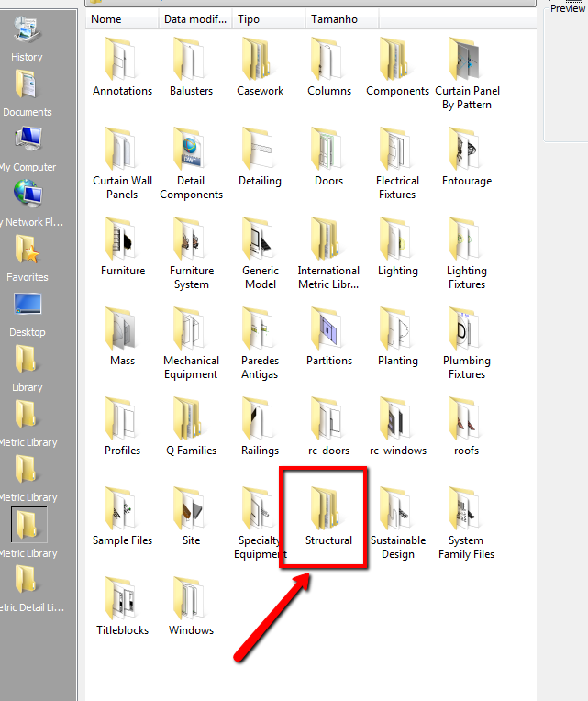Choose the Mass folder

(x=122, y=337)
